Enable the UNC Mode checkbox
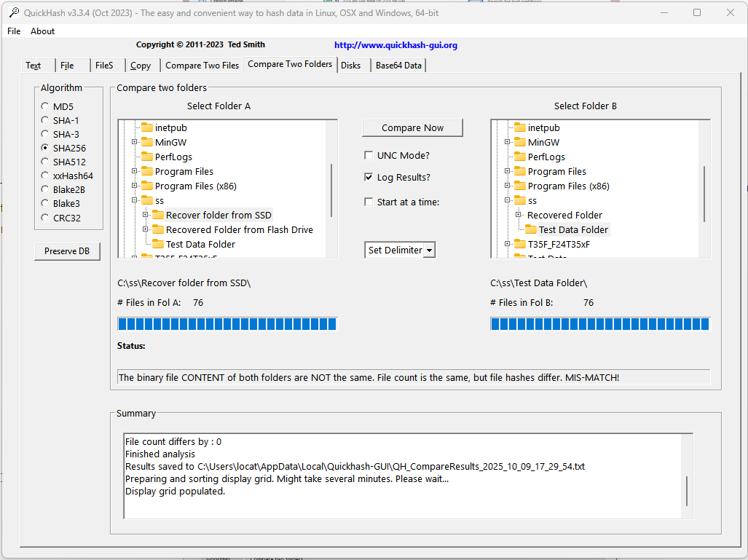The image size is (748, 560). click(369, 155)
